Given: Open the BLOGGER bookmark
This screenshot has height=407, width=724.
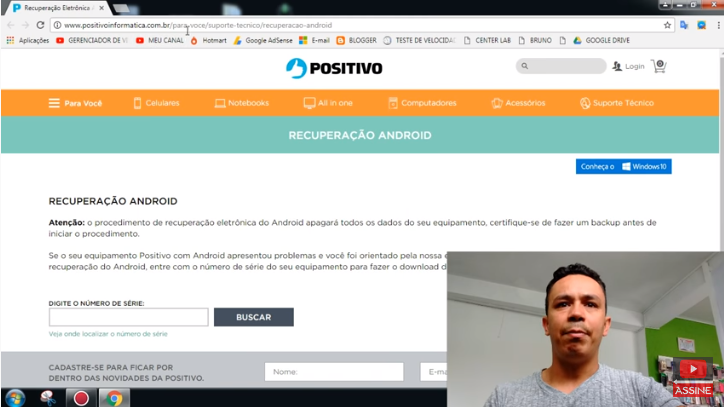Looking at the screenshot, I should [356, 41].
